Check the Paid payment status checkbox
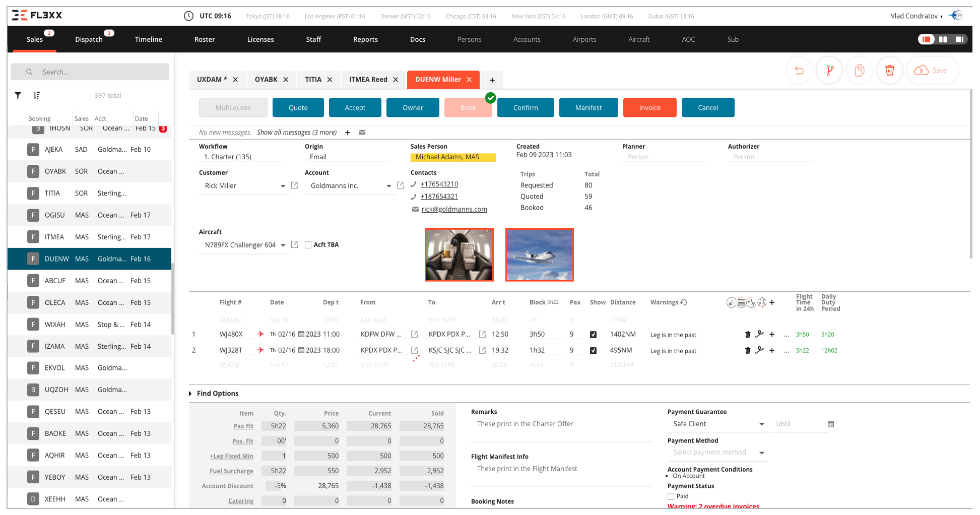 (x=671, y=496)
